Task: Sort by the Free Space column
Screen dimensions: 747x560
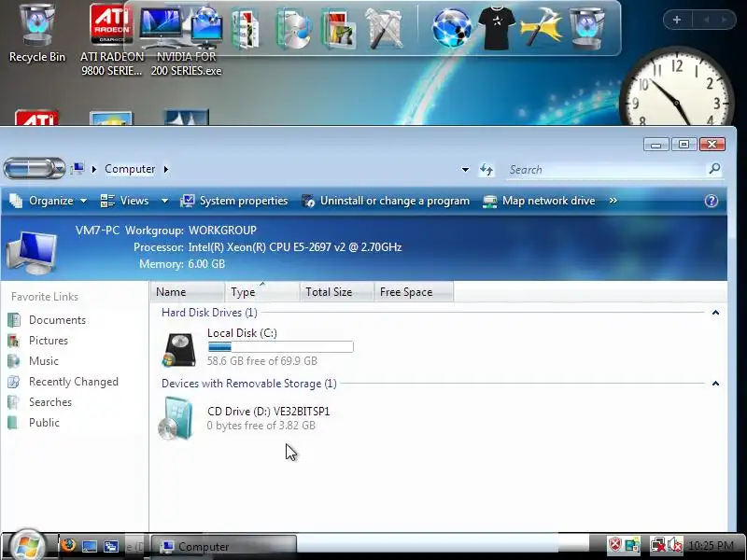Action: tap(414, 292)
